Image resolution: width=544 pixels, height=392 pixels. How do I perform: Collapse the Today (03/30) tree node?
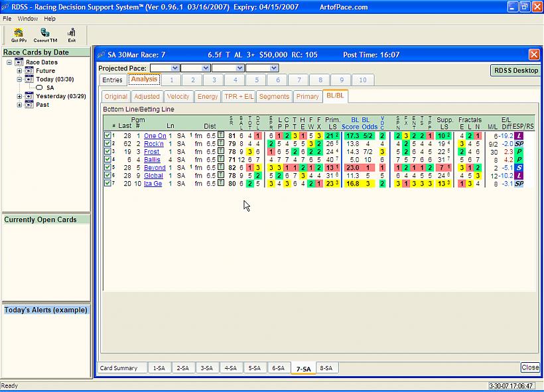pos(19,79)
